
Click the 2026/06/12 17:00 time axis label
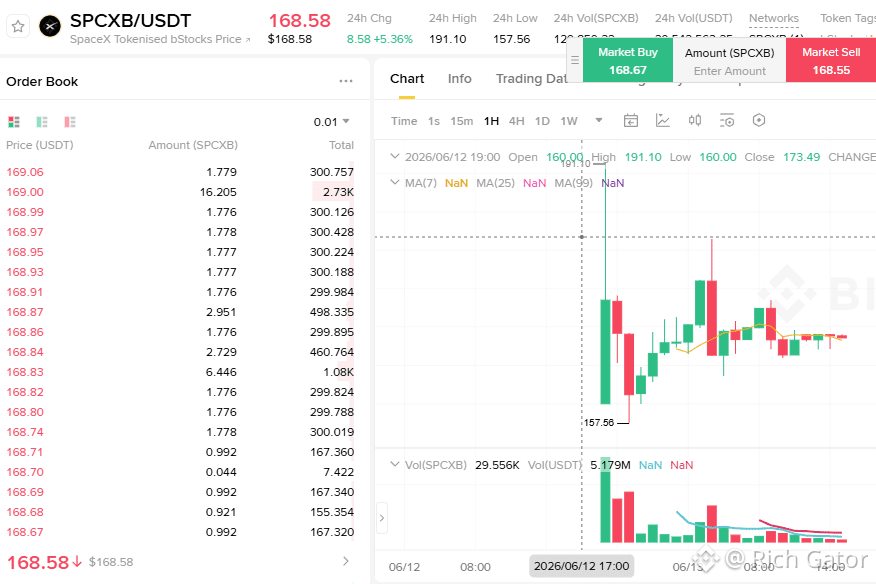(582, 566)
